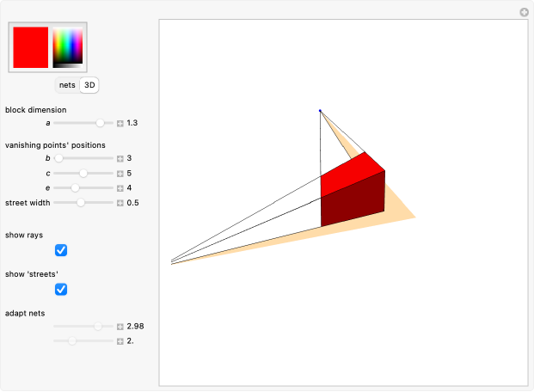
Task: Click the 'block dimension' label
Action: [36, 110]
